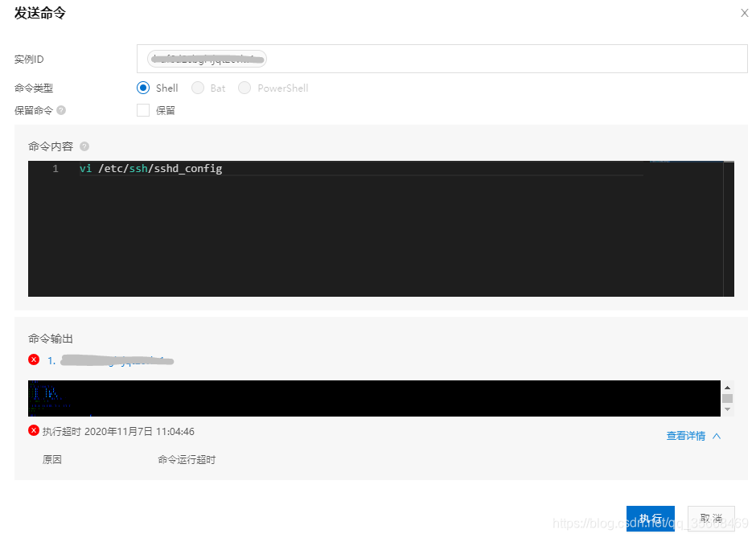This screenshot has height=538, width=756.
Task: Click the 执行 button
Action: (651, 518)
